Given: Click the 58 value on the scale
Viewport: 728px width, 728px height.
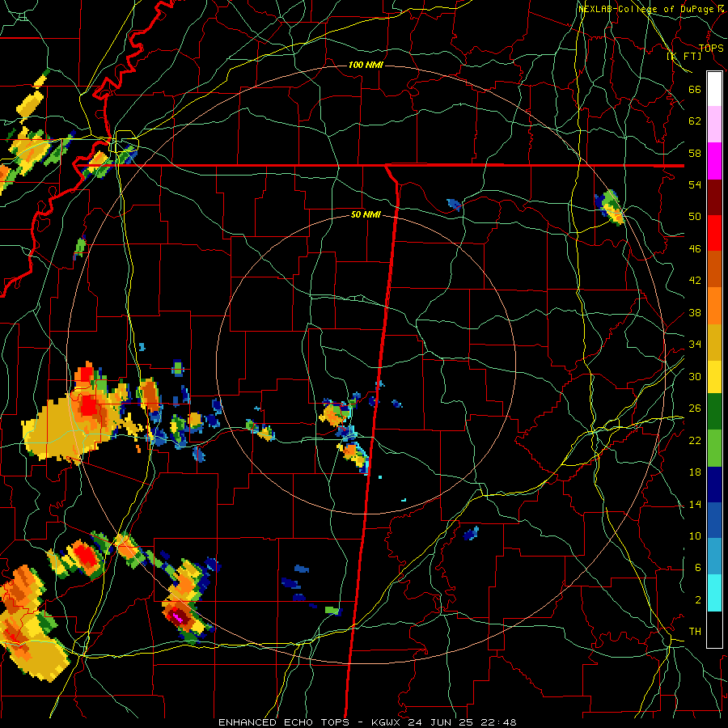Looking at the screenshot, I should pyautogui.click(x=695, y=153).
